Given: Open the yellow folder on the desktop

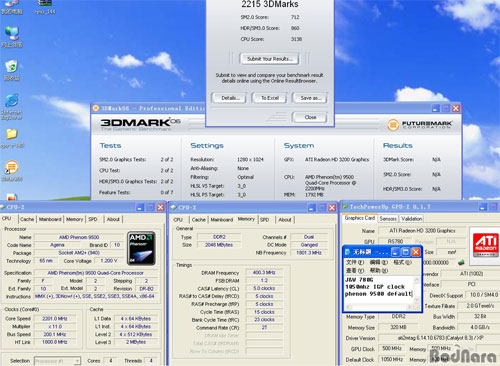Looking at the screenshot, I should (12, 138).
